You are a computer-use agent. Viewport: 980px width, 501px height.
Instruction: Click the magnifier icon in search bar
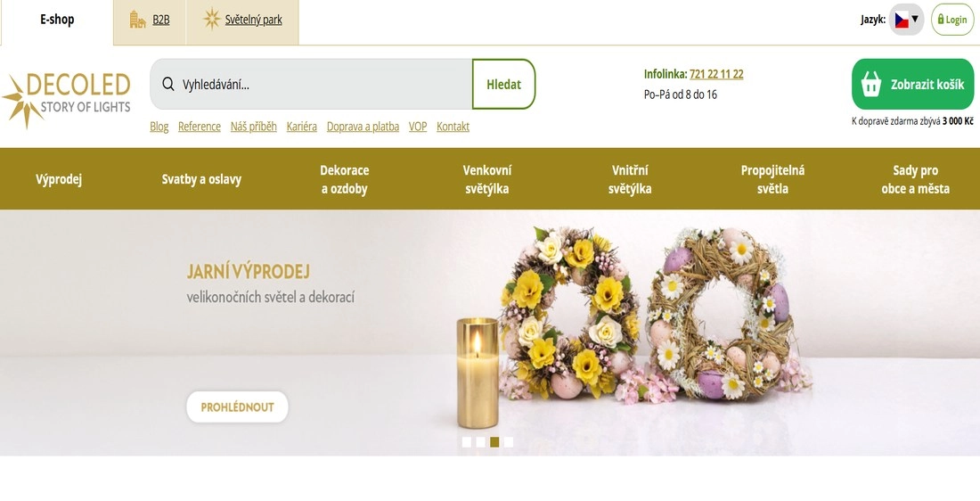point(168,85)
